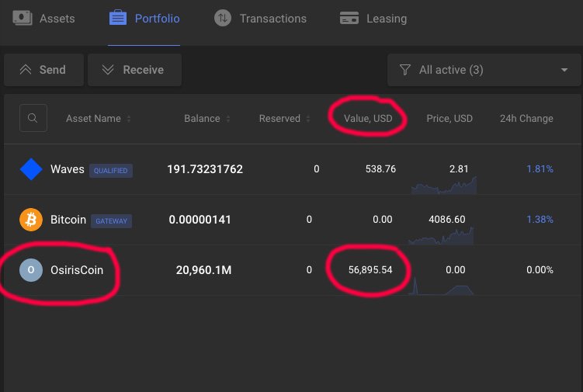Go to the Leasing tab label
This screenshot has width=583, height=392.
[x=387, y=19]
